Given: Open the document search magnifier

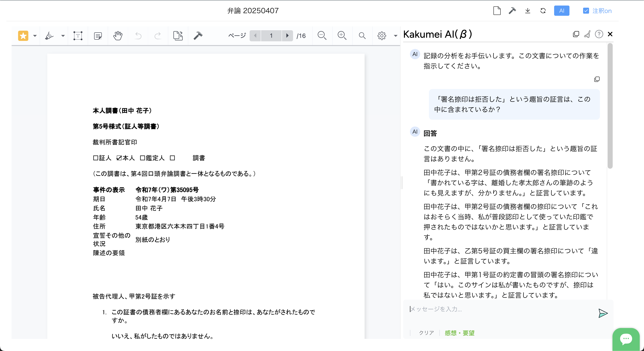Looking at the screenshot, I should tap(362, 36).
